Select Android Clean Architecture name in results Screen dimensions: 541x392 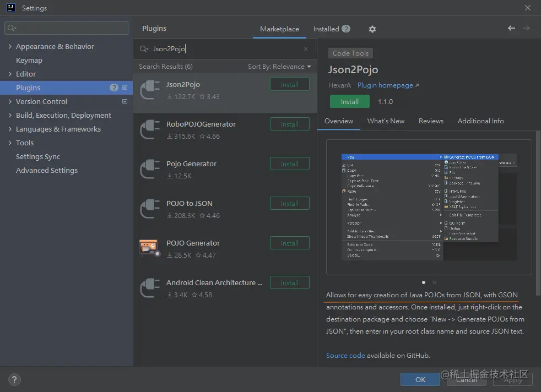(x=214, y=282)
